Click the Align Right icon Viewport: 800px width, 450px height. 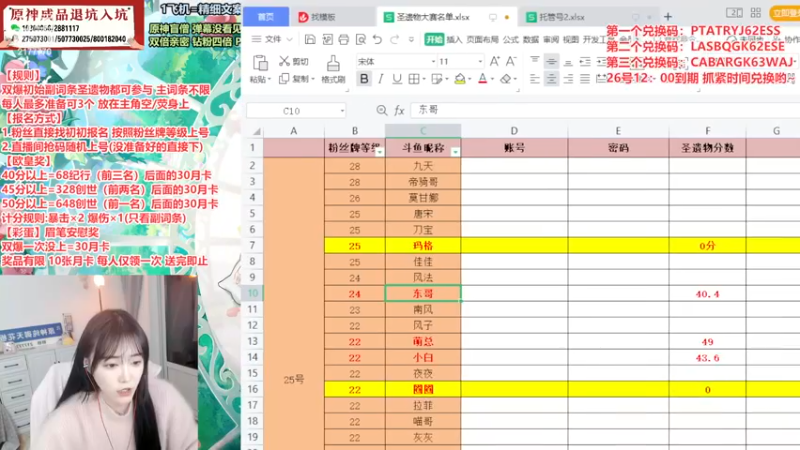568,79
